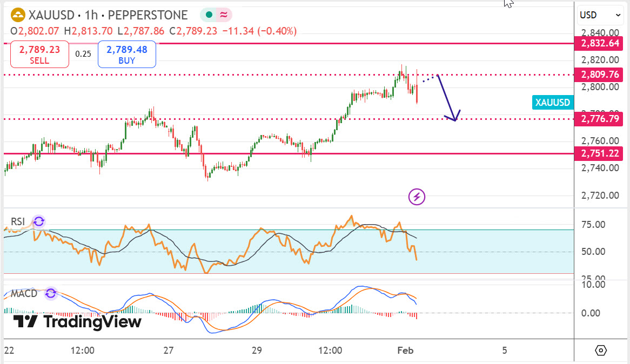Click the purple refresh icon beside RSI
Screen dimensions: 630x364
pyautogui.click(x=38, y=221)
